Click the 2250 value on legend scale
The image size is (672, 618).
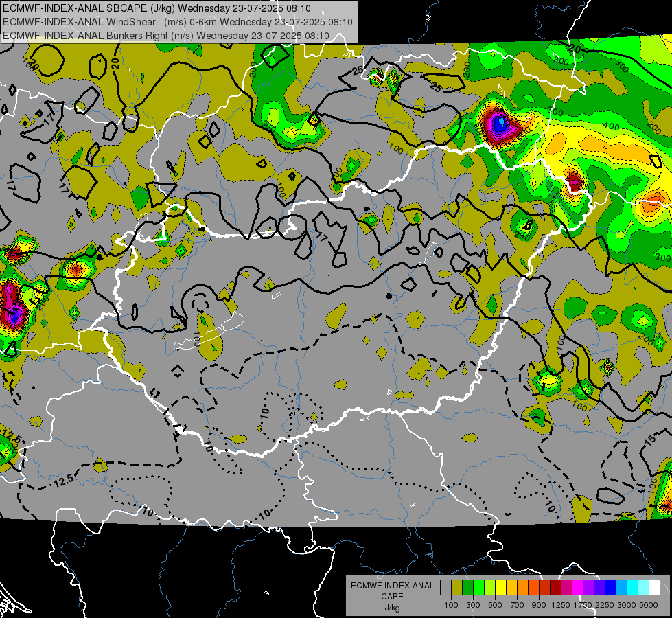(x=604, y=605)
